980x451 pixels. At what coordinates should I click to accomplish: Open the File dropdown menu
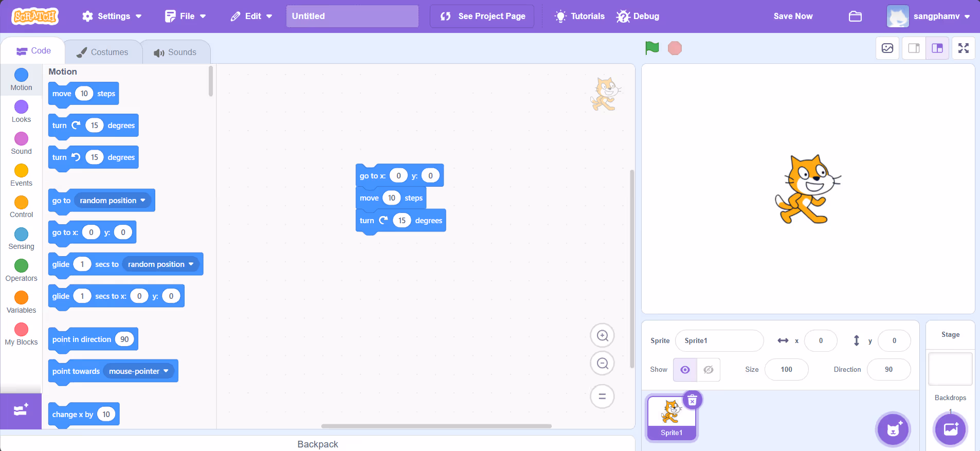pyautogui.click(x=185, y=16)
